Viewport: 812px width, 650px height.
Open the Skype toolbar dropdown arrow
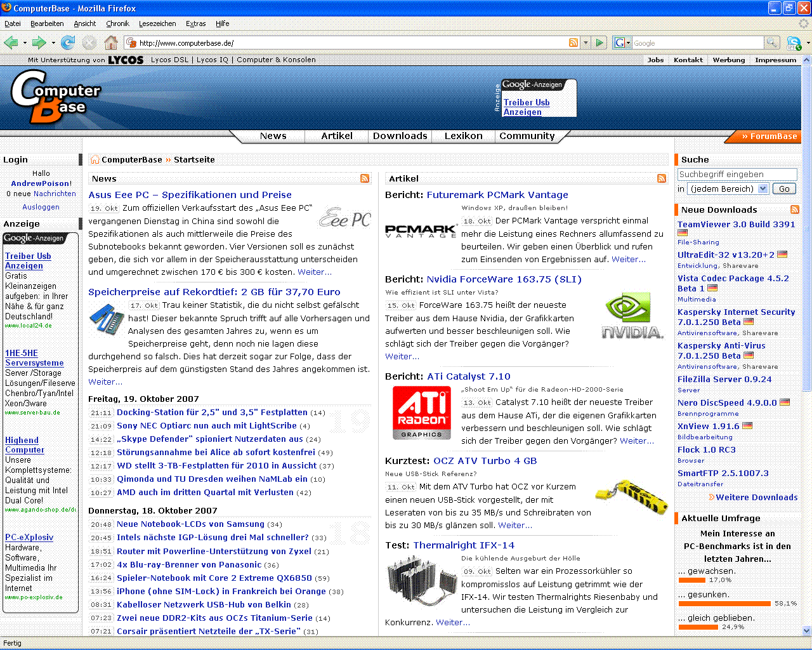pos(808,43)
